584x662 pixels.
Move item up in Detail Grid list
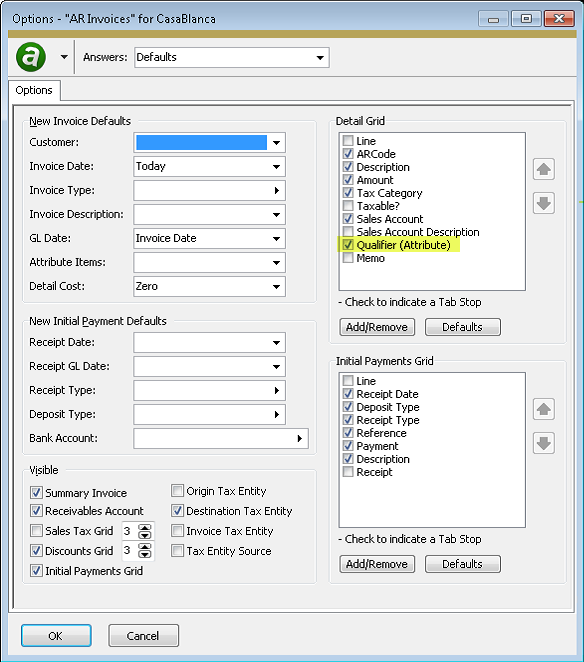(x=543, y=169)
